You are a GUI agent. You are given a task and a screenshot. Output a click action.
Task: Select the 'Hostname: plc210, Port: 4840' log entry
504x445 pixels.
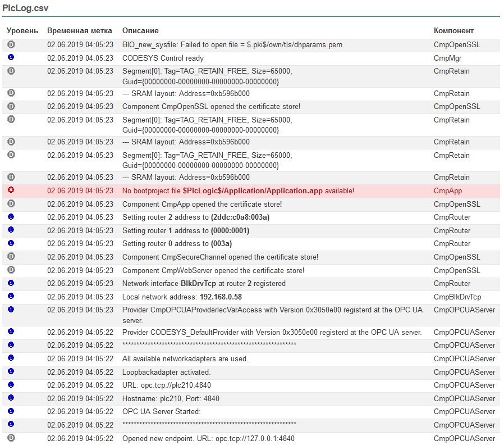[171, 398]
